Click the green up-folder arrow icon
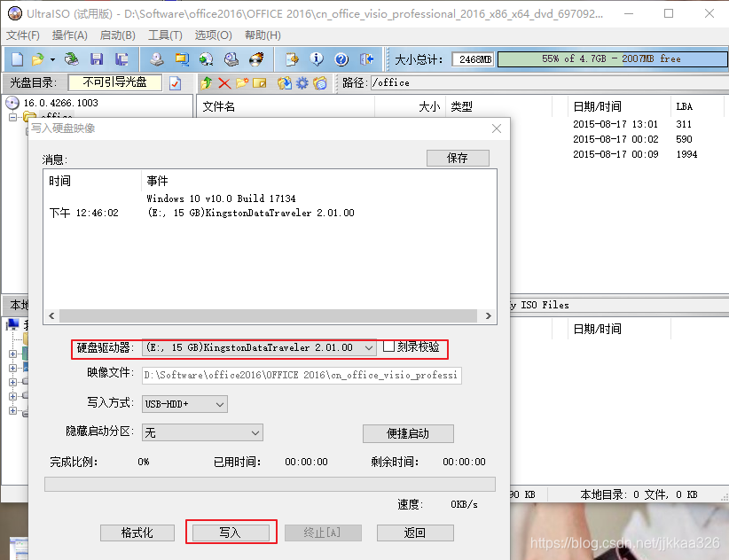 [x=207, y=83]
